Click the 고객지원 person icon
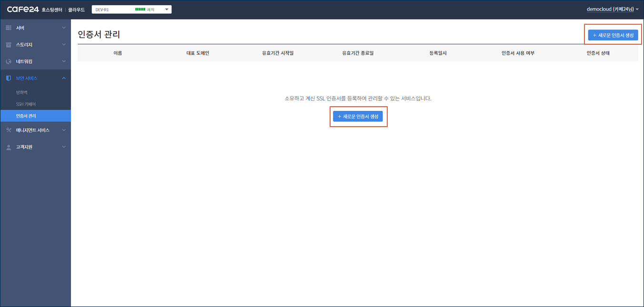 pos(9,147)
